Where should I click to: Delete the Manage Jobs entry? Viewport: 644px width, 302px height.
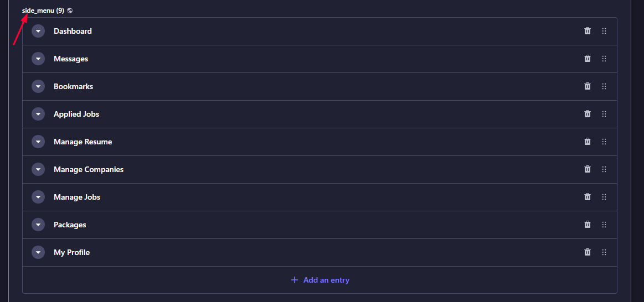pos(588,197)
